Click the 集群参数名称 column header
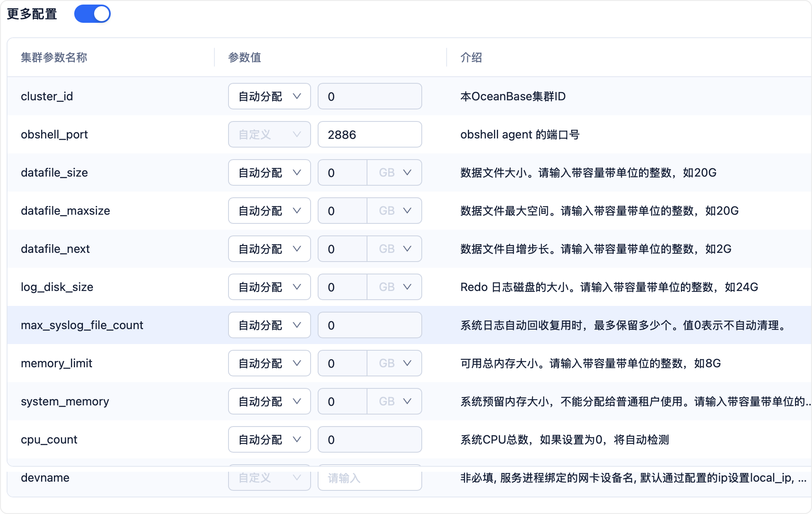 pos(54,58)
